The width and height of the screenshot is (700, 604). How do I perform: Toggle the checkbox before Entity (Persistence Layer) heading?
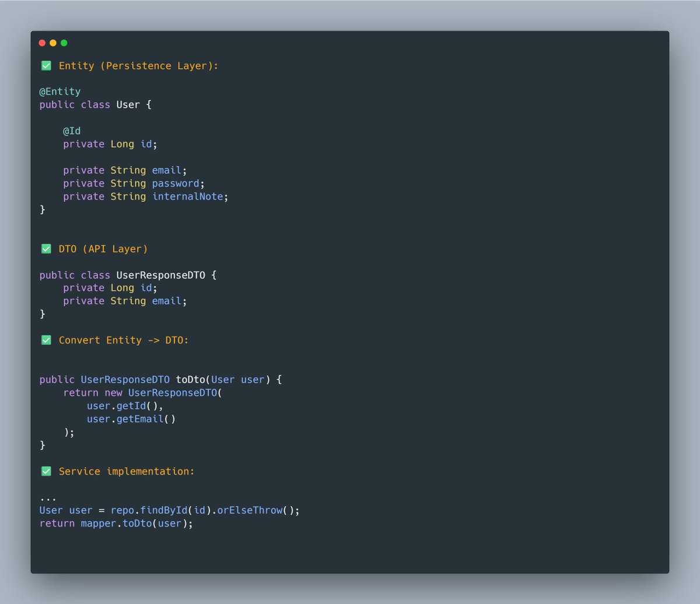[x=46, y=65]
